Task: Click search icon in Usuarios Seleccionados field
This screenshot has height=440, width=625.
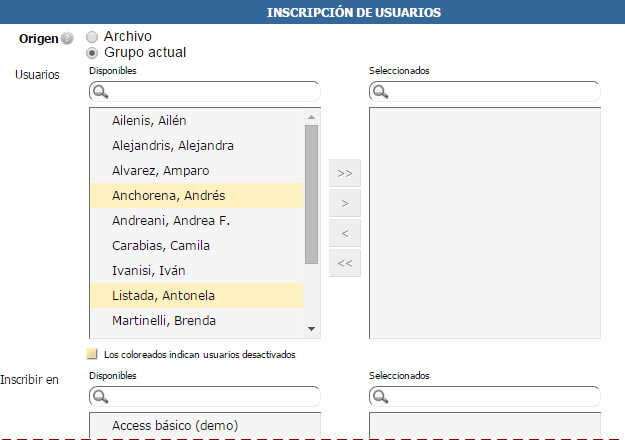Action: (x=380, y=92)
